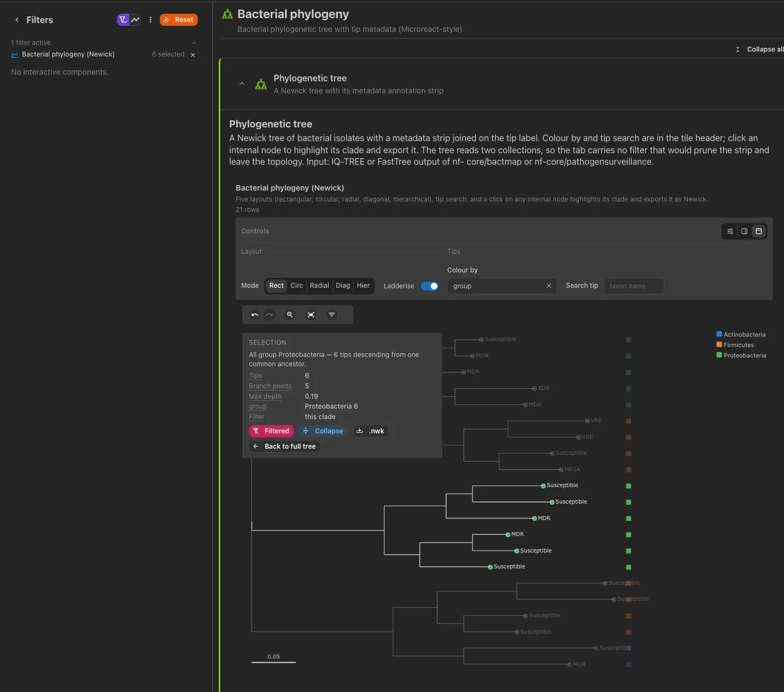
Task: Select the line-chart mode icon beside filter
Action: (x=135, y=20)
